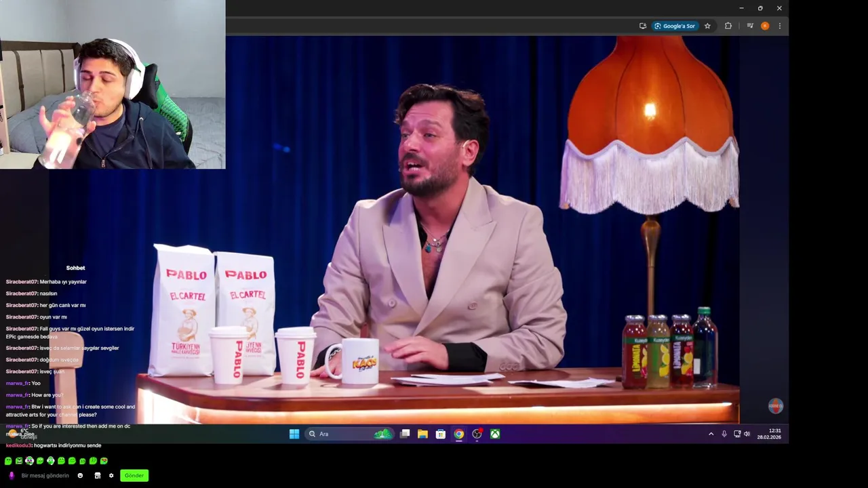The height and width of the screenshot is (488, 868).
Task: Select the first green blob emote
Action: click(x=8, y=461)
